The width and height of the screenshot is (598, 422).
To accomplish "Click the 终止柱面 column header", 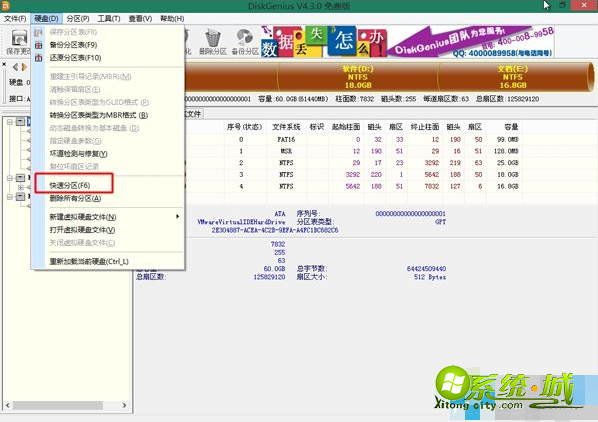I will (x=425, y=127).
